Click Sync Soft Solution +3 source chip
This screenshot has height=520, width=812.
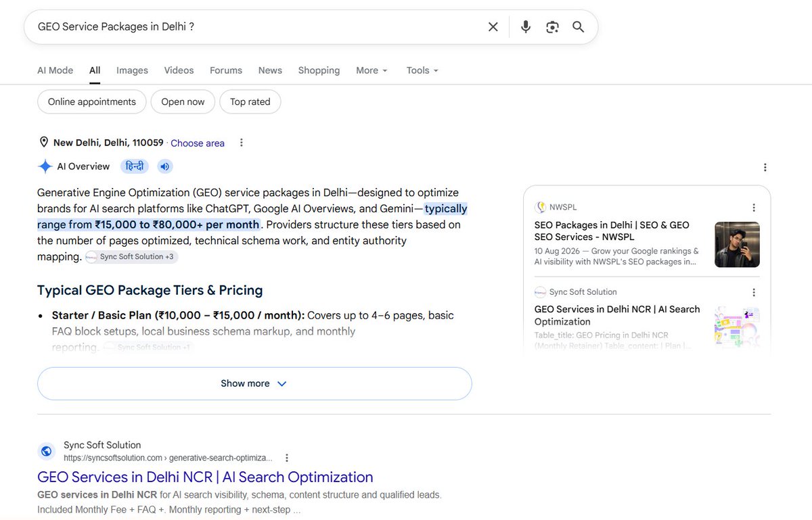pos(132,257)
